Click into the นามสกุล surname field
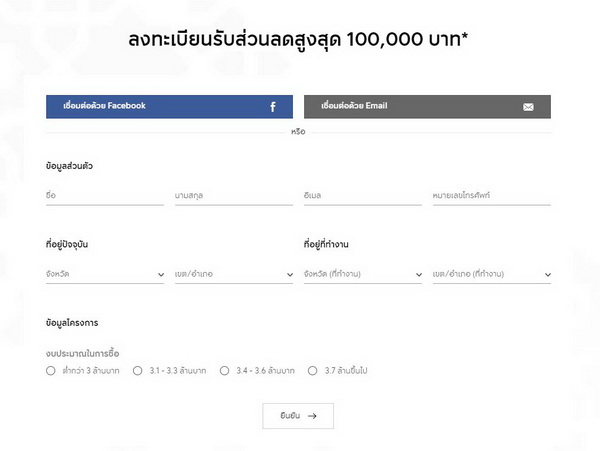The width and height of the screenshot is (600, 451). tap(234, 196)
